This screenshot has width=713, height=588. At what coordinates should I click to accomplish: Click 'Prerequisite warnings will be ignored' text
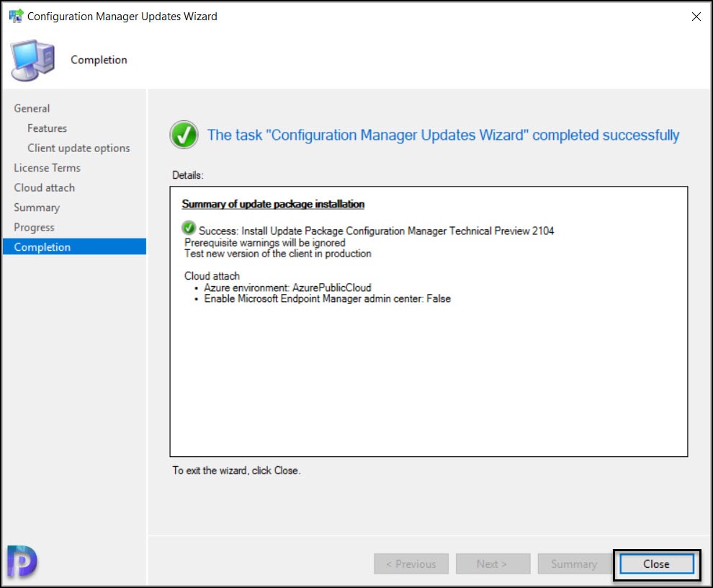tap(264, 243)
